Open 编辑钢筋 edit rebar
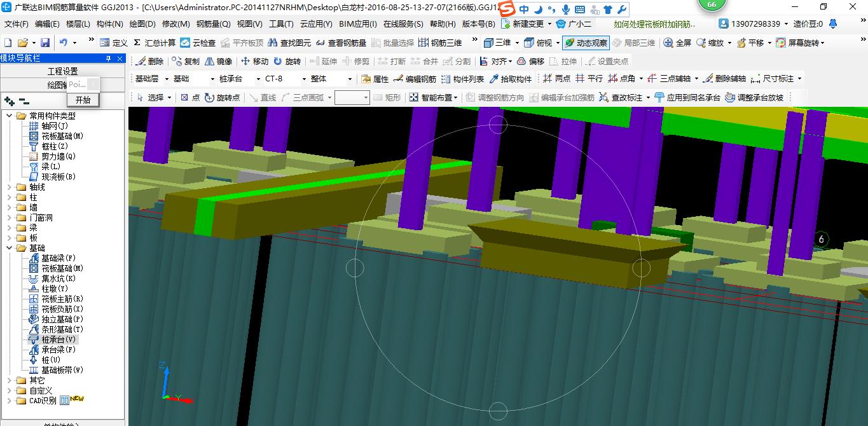Screen dimensions: 868x426 pos(415,79)
